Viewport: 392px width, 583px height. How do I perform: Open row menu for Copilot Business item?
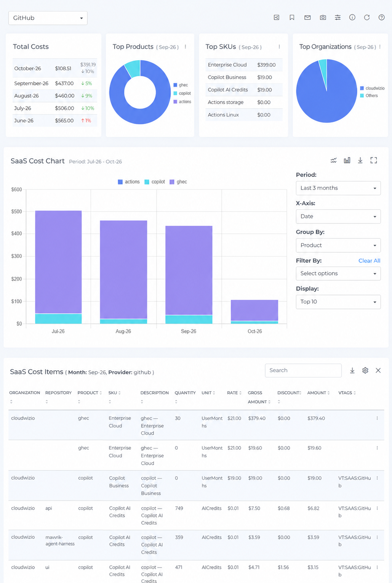click(377, 478)
